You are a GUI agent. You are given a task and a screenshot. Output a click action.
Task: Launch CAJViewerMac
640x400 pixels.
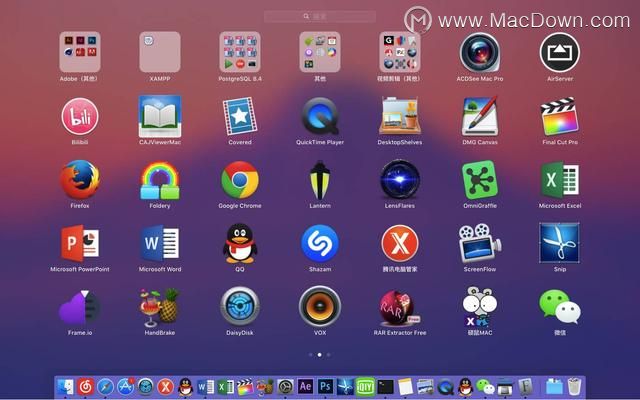click(x=160, y=116)
